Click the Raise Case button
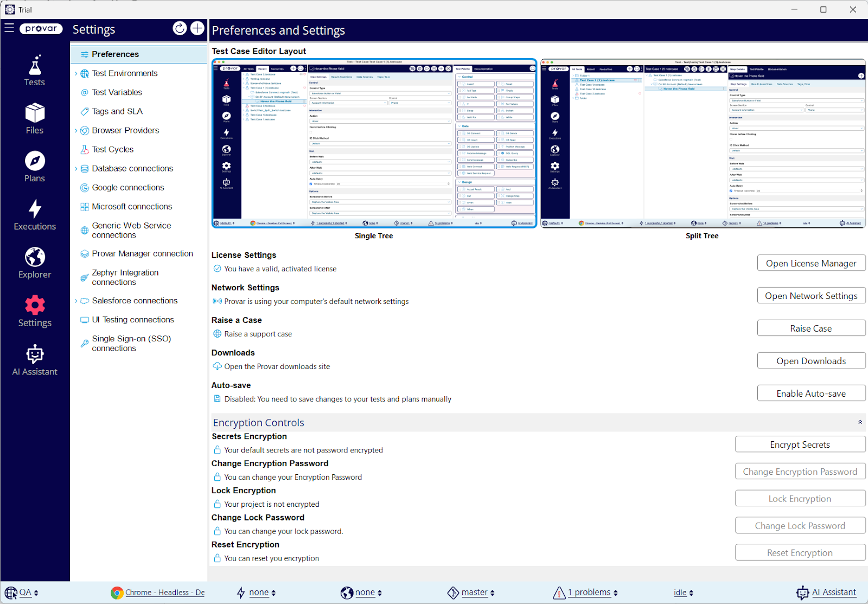Screen dimensions: 868x604 coord(811,328)
